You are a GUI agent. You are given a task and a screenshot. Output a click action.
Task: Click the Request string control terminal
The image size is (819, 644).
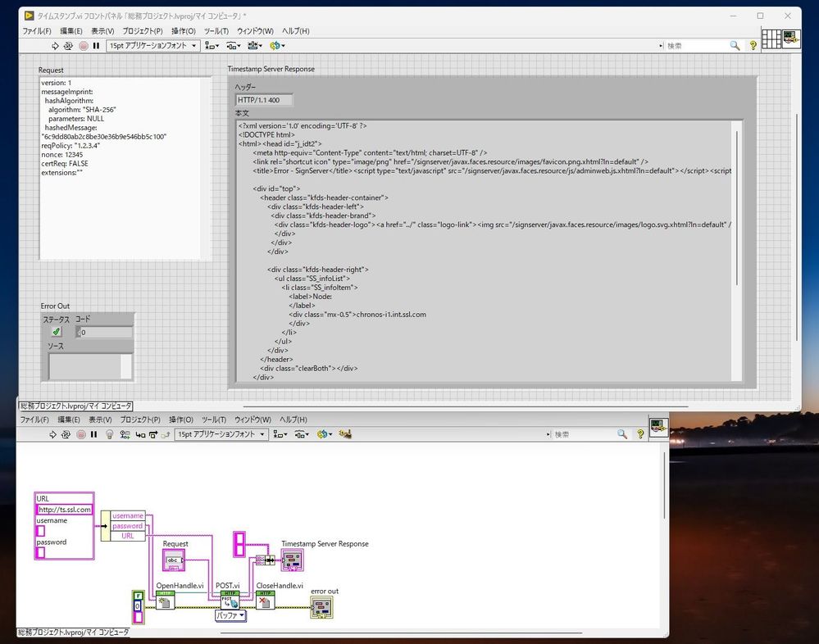[175, 561]
